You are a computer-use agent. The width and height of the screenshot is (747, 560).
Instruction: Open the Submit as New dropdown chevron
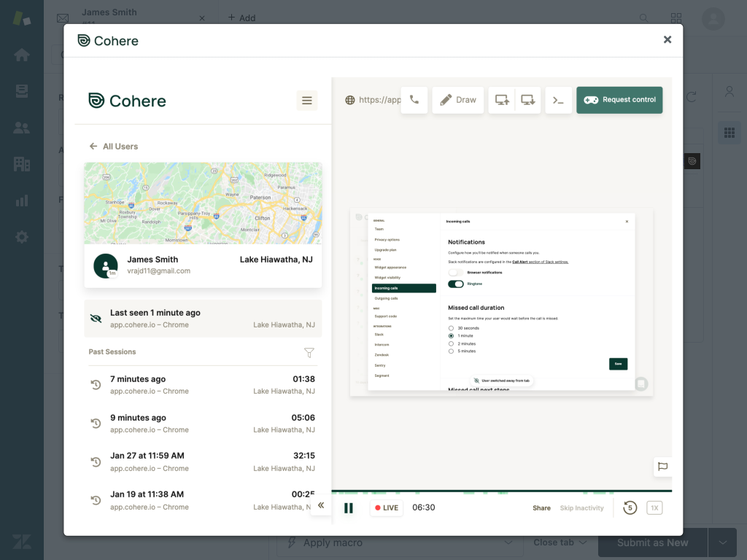723,542
